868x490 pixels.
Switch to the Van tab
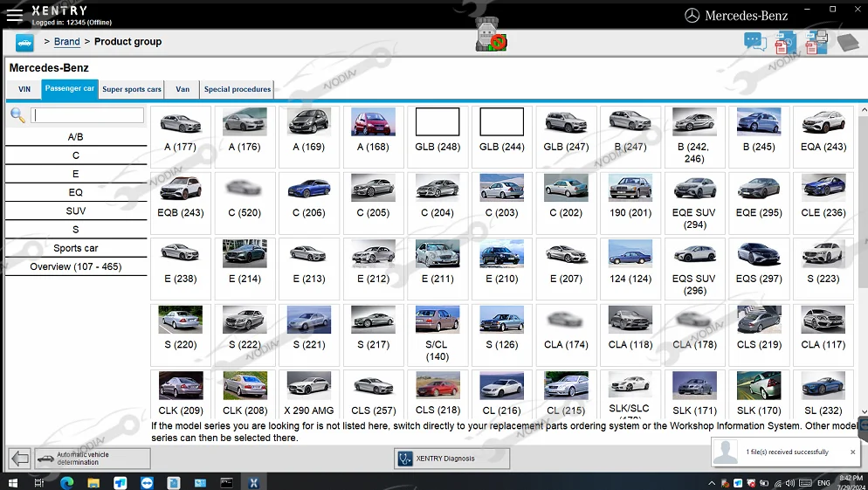point(183,89)
